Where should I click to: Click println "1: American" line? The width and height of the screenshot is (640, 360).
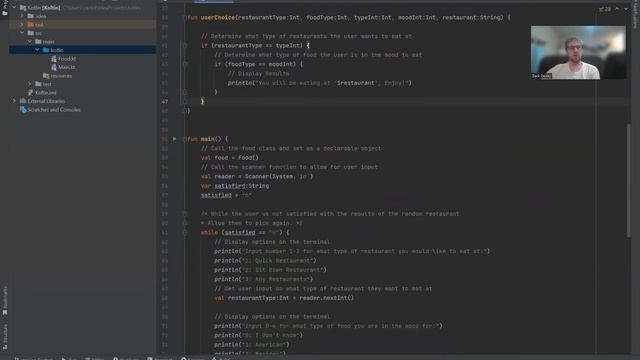coord(251,344)
